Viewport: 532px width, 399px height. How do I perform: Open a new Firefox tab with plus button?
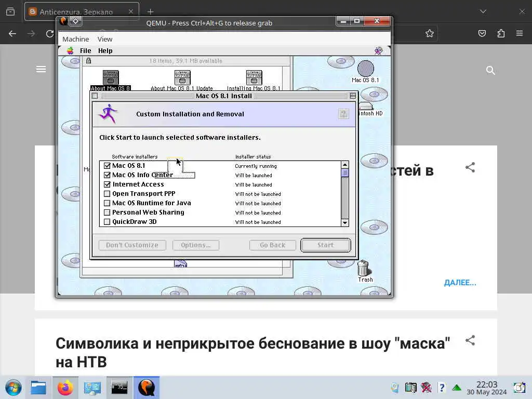pyautogui.click(x=150, y=11)
